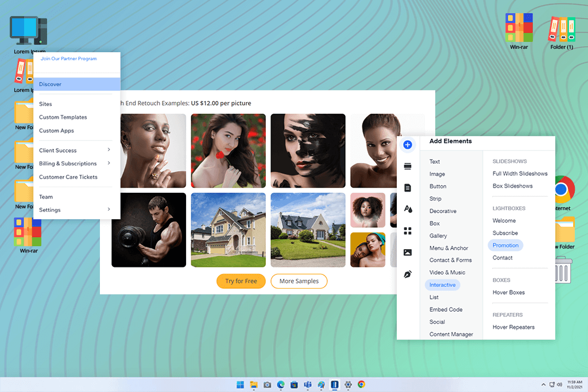Choose Subscribe lightbox option
This screenshot has width=588, height=392.
pos(505,233)
